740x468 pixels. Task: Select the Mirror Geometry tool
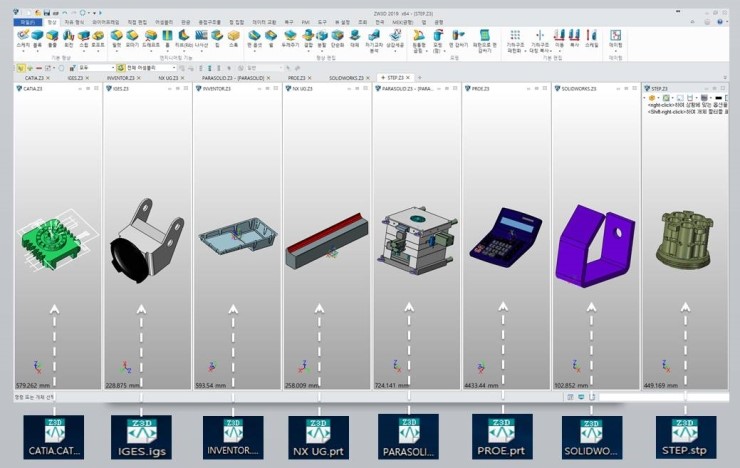(539, 41)
